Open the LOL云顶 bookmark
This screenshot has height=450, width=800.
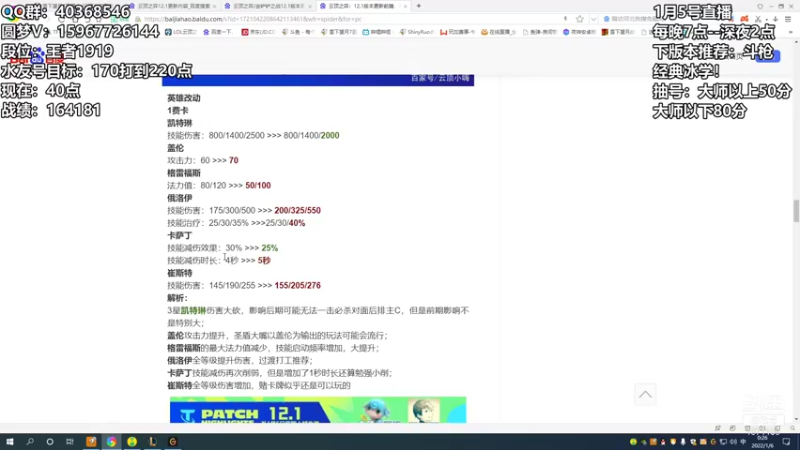pyautogui.click(x=181, y=32)
